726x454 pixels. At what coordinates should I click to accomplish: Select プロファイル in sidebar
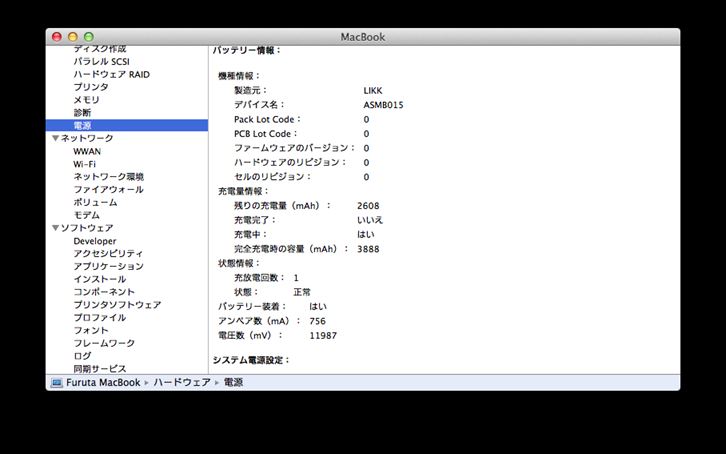pyautogui.click(x=100, y=317)
